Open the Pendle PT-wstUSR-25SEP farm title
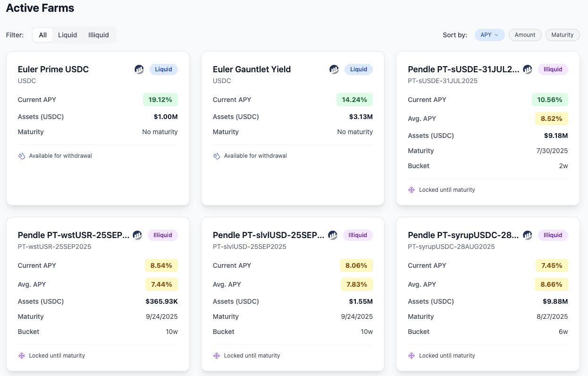Image resolution: width=588 pixels, height=376 pixels. pyautogui.click(x=73, y=235)
